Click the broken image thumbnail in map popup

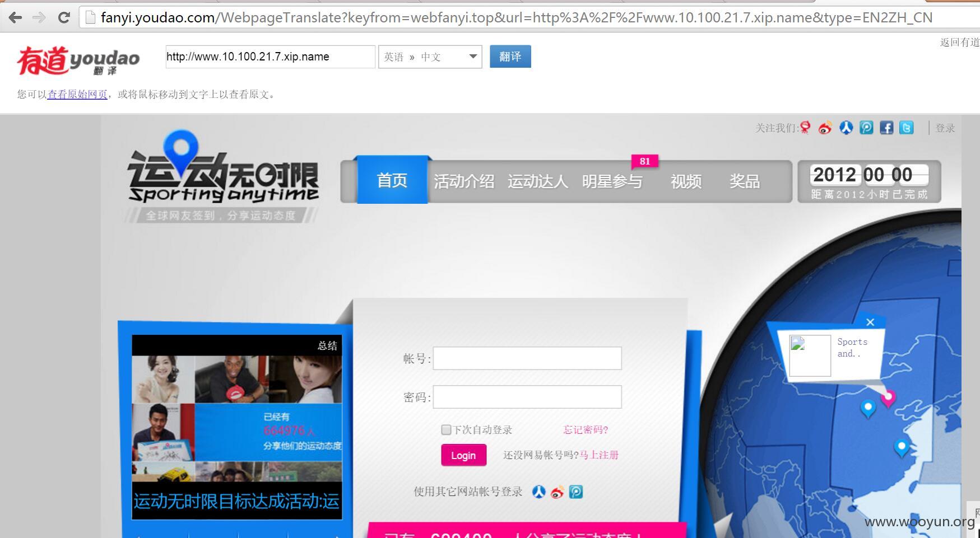tap(810, 355)
